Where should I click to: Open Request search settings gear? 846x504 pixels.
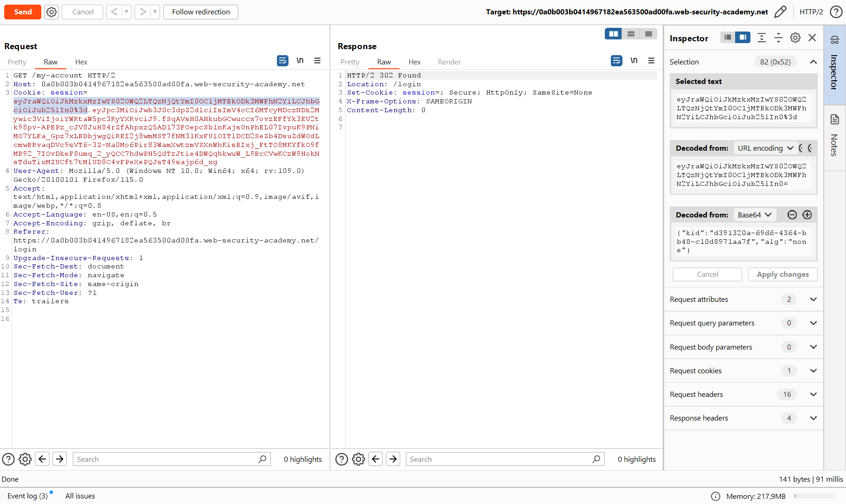(25, 459)
